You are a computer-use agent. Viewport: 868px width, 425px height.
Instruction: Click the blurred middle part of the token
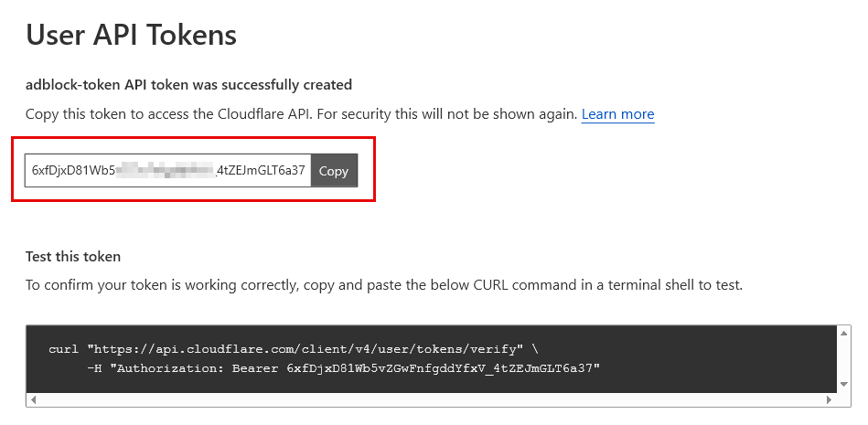click(x=167, y=171)
